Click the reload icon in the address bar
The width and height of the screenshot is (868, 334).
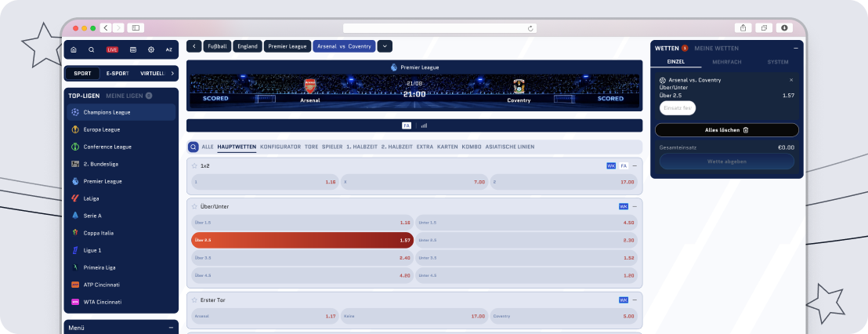pyautogui.click(x=530, y=28)
